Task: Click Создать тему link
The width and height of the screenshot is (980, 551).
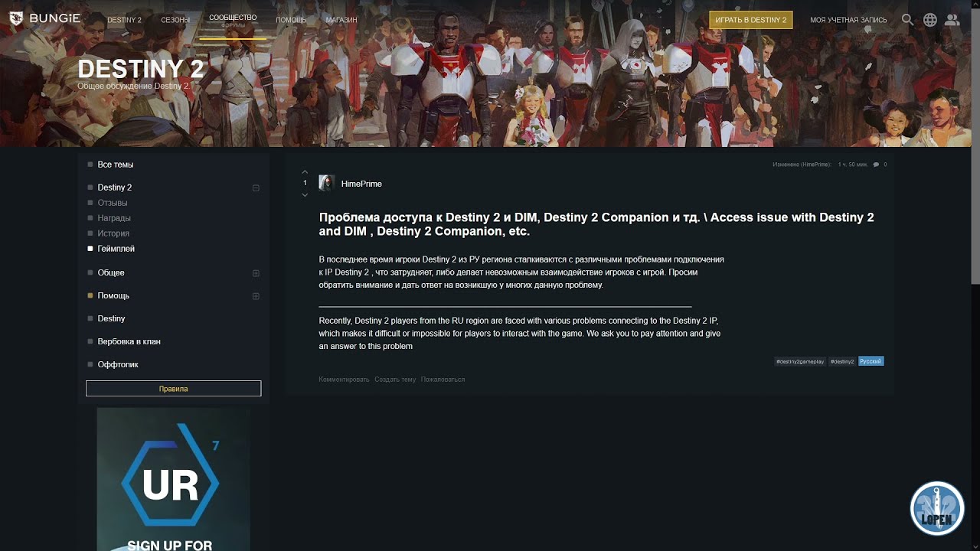Action: (x=395, y=380)
